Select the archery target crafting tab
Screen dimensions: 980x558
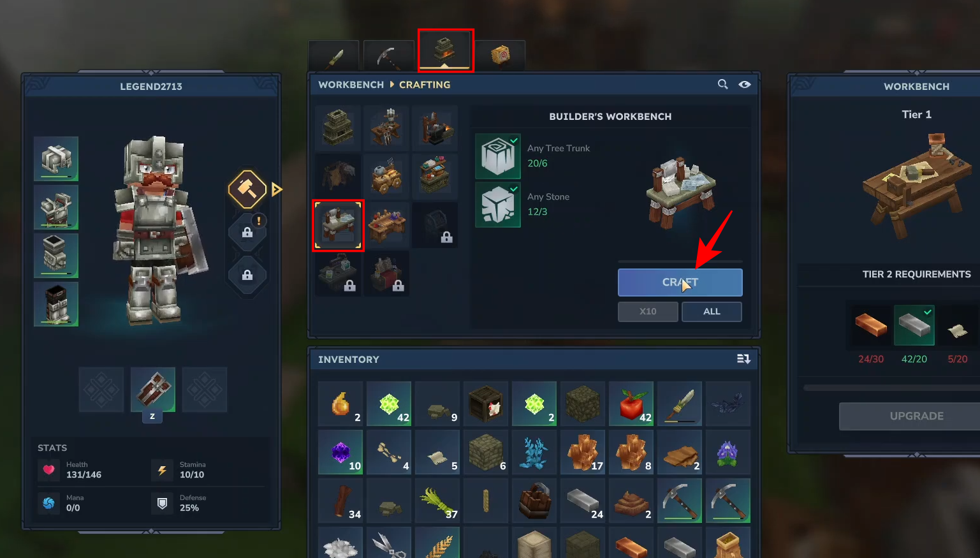click(500, 55)
